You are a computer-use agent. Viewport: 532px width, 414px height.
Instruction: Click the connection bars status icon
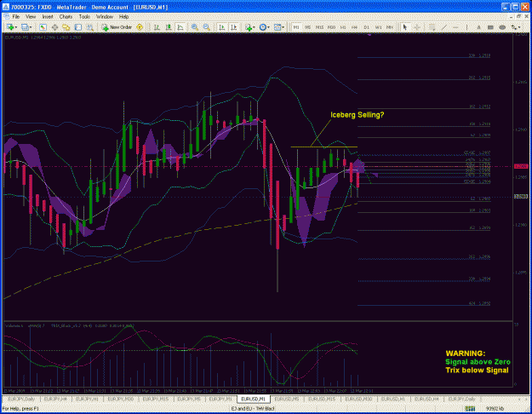(470, 409)
